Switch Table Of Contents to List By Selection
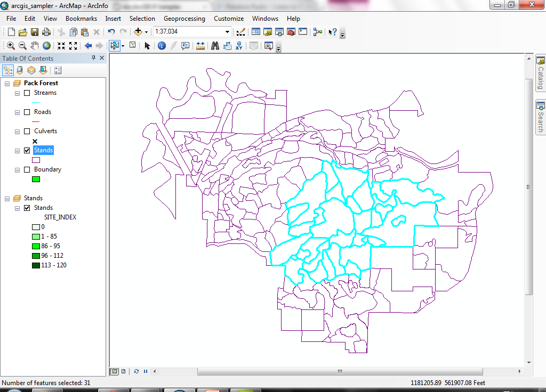The image size is (546, 392). pyautogui.click(x=43, y=70)
